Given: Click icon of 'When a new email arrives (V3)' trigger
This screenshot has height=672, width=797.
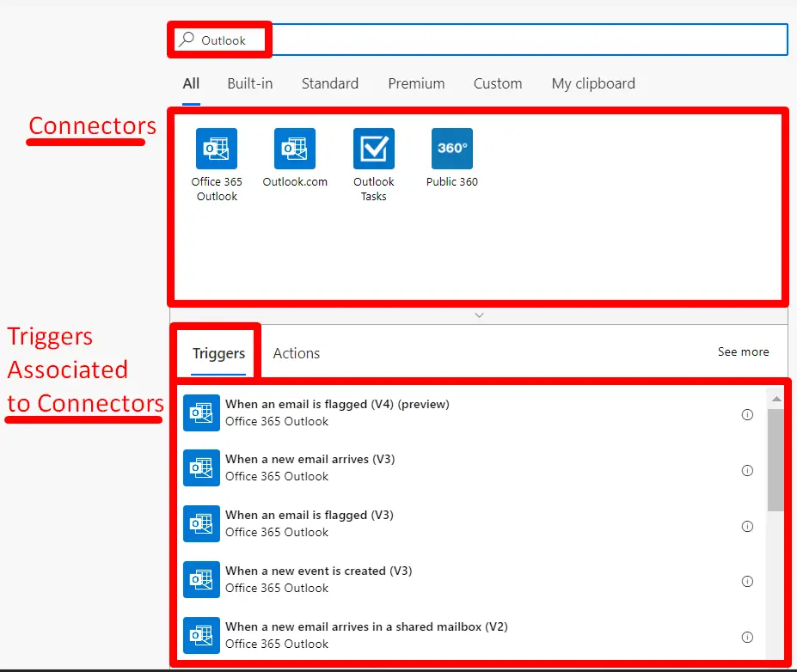Looking at the screenshot, I should pos(201,467).
